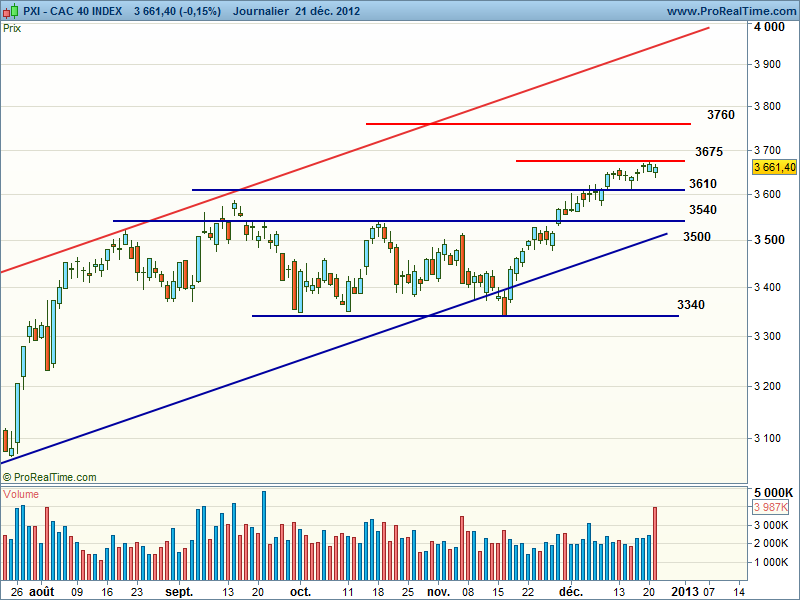Click the chart icon in the title bar
The image size is (800, 600).
8,10
